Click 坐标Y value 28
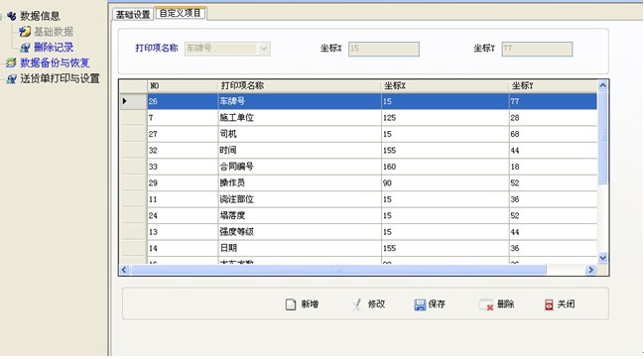 [x=553, y=118]
